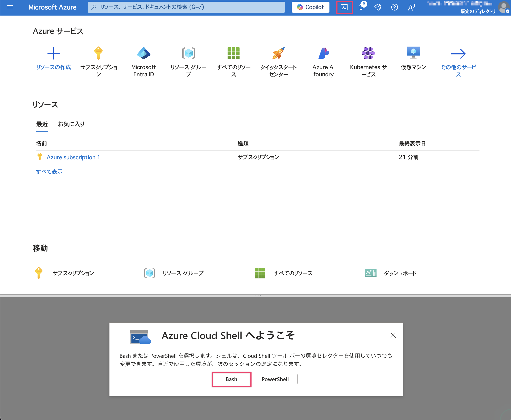Select PowerShell in the Cloud Shell dialog
511x420 pixels.
(x=275, y=379)
